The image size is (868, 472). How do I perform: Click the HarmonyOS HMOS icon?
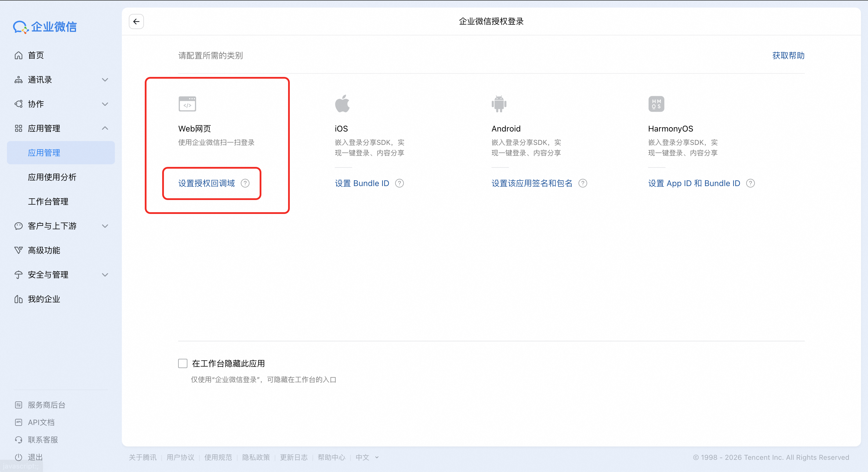coord(656,104)
